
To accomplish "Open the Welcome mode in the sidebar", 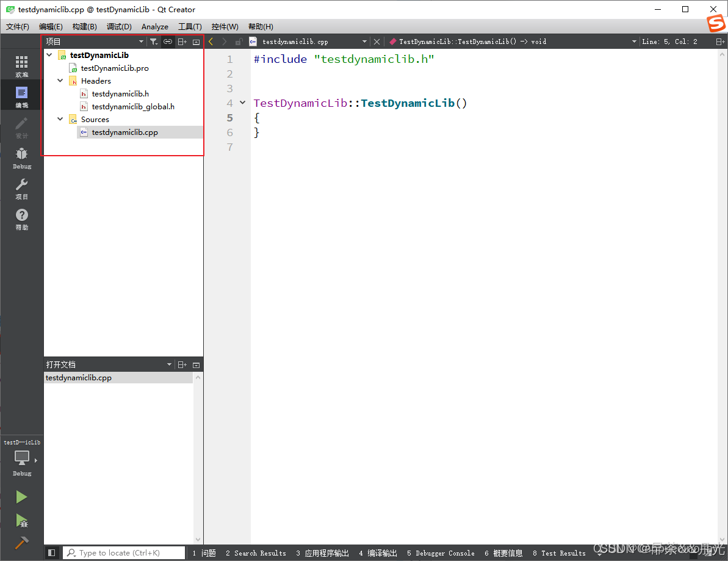I will pos(22,67).
